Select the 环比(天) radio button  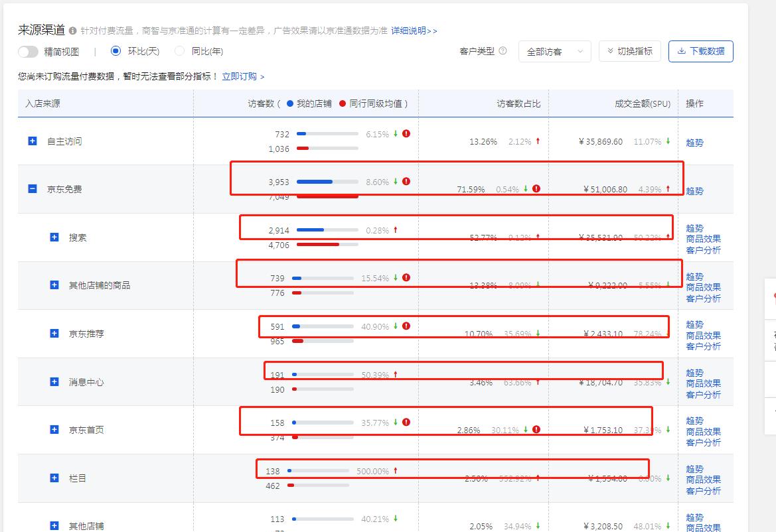coord(117,51)
